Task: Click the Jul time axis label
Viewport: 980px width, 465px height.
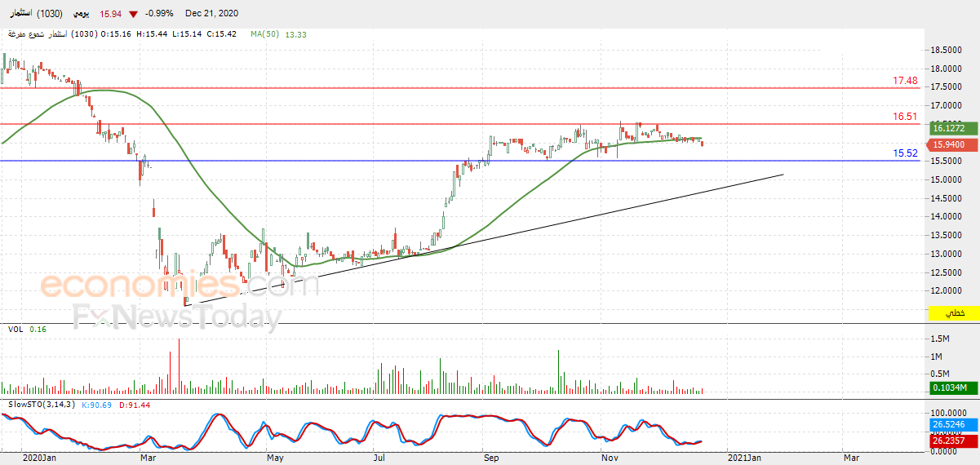Action: coord(377,458)
